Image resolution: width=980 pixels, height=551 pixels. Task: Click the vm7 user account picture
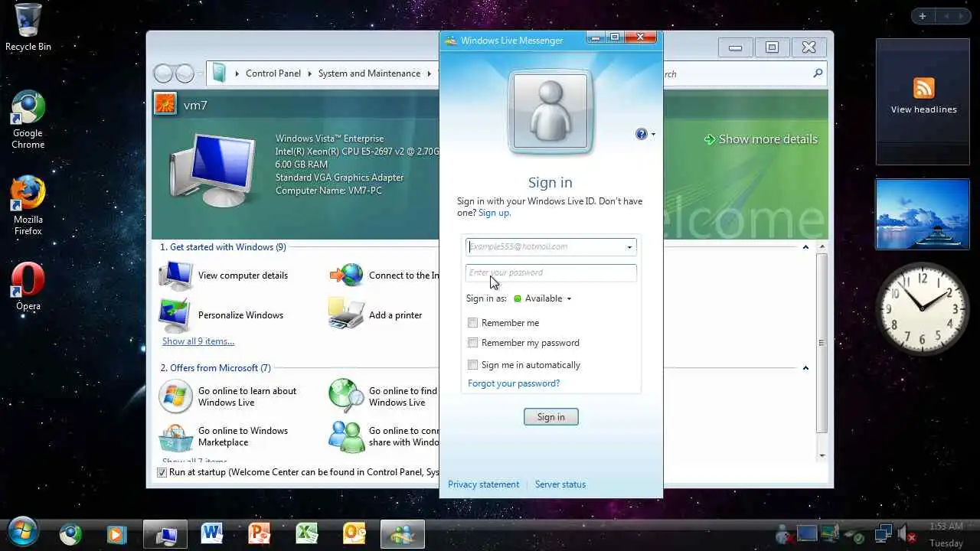pyautogui.click(x=165, y=103)
